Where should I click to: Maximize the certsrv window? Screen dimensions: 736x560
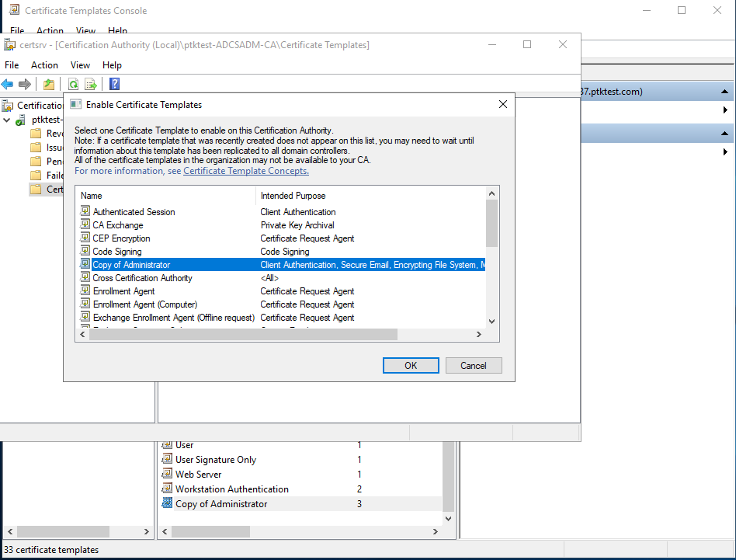(x=527, y=44)
